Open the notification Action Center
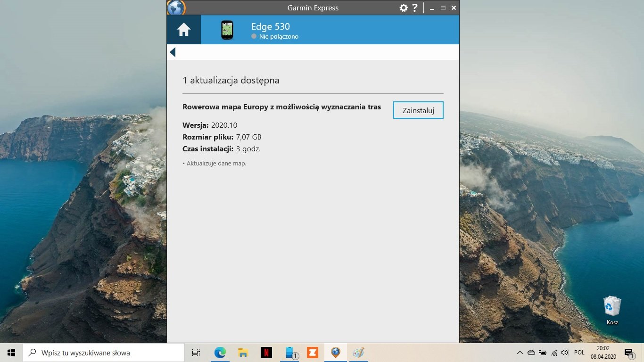This screenshot has height=362, width=644. click(629, 353)
